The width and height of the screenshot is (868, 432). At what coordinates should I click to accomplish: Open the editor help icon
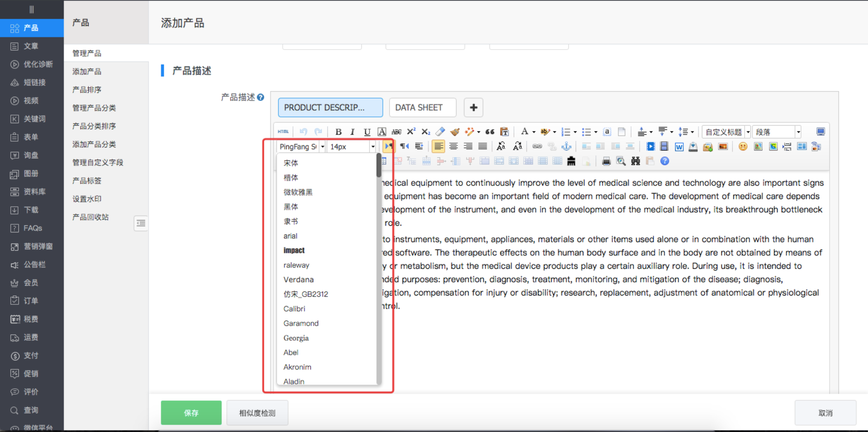(664, 161)
